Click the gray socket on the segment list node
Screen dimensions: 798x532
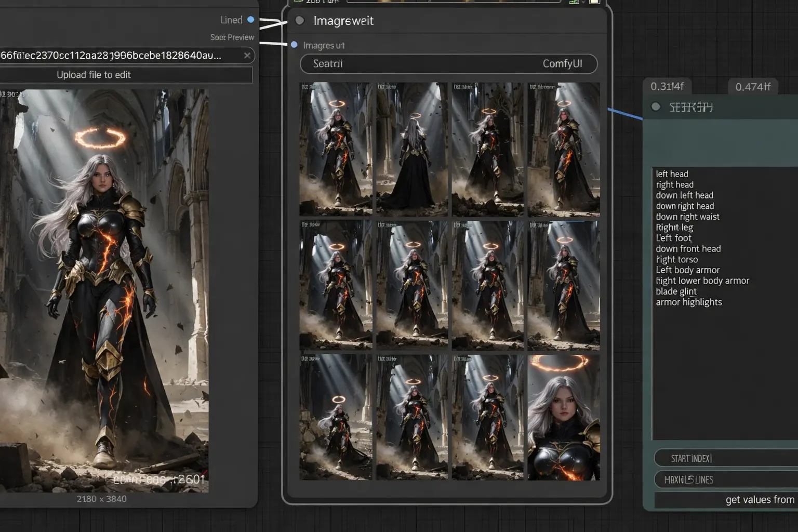655,107
